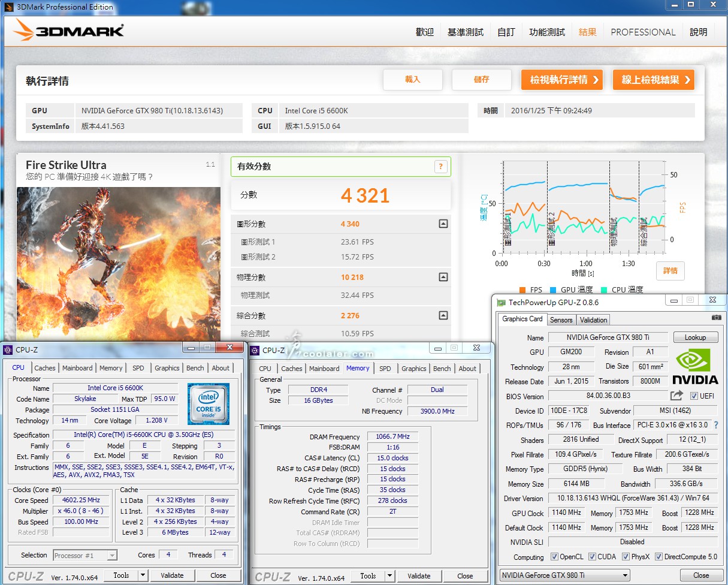Select the Graphics Card tab in GPU-Z
This screenshot has height=585, width=728.
coord(522,319)
